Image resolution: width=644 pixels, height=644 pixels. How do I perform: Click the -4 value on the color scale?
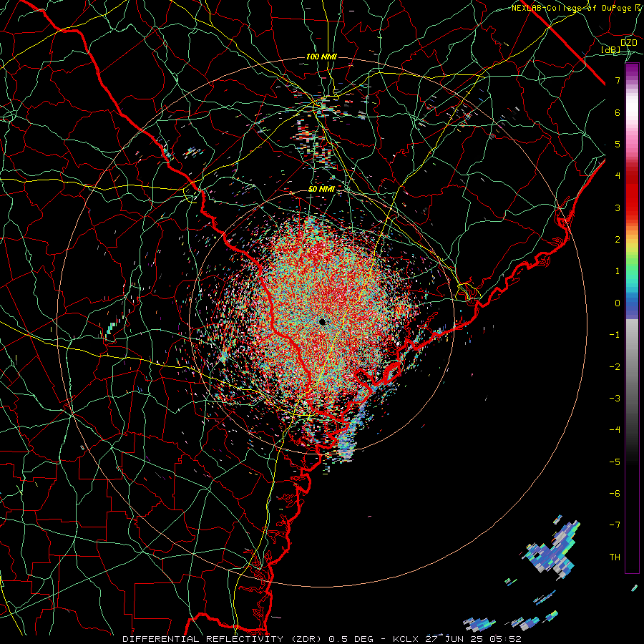point(615,430)
